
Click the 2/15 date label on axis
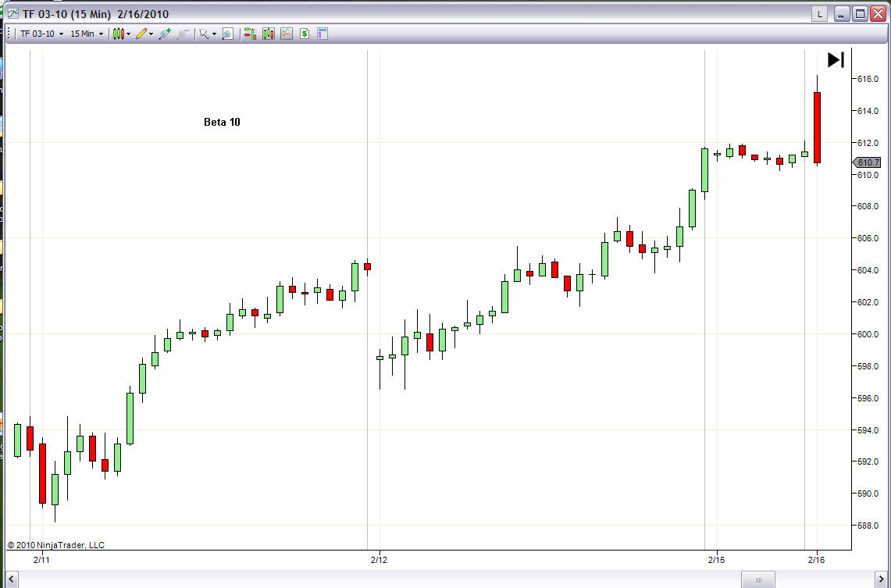717,560
